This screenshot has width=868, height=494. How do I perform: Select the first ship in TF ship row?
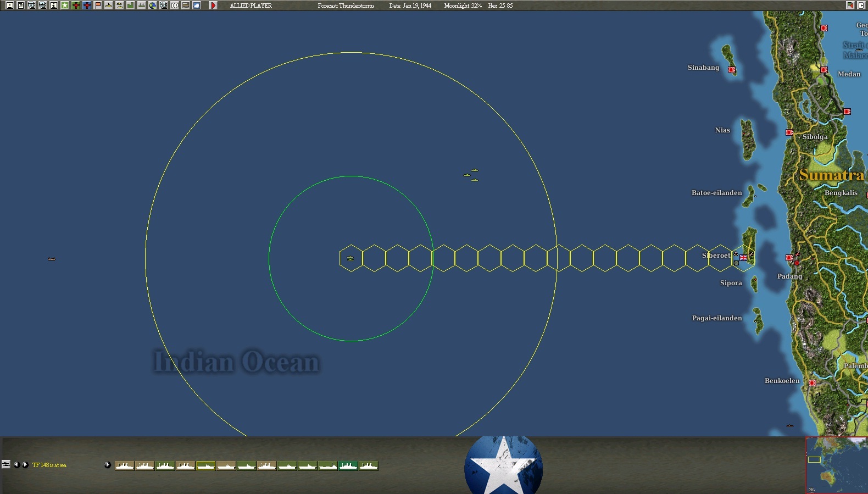(x=125, y=465)
